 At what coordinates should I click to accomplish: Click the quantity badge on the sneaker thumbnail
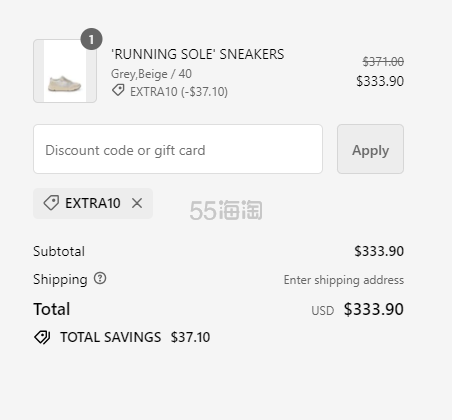91,39
